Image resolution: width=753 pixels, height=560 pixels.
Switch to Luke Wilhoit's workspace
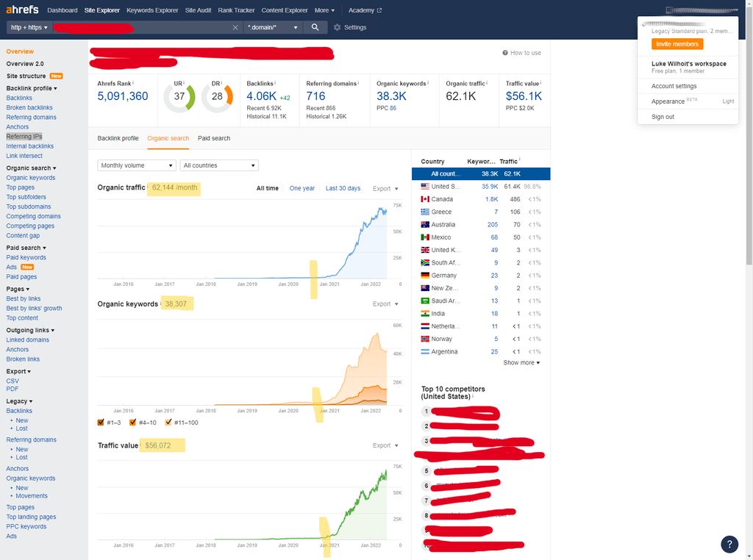click(688, 67)
